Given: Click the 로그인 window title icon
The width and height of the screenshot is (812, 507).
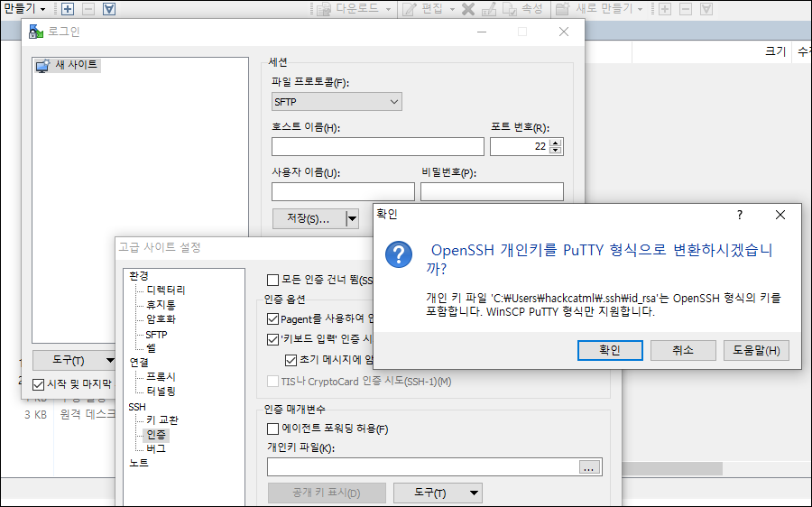Looking at the screenshot, I should click(36, 32).
